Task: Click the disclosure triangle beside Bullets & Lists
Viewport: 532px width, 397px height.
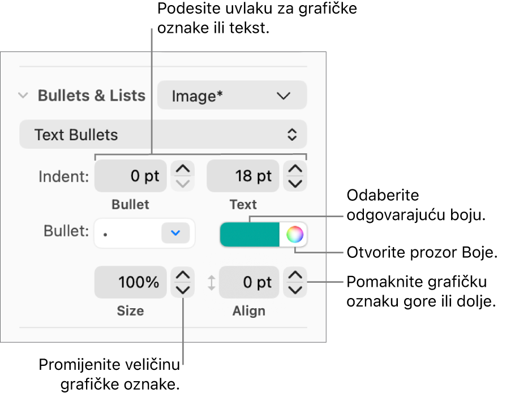Action: [x=23, y=96]
